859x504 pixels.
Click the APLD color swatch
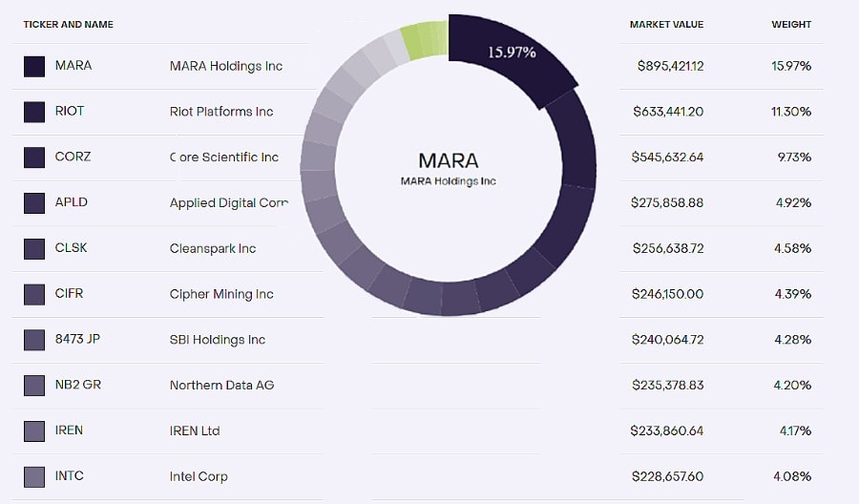[34, 202]
